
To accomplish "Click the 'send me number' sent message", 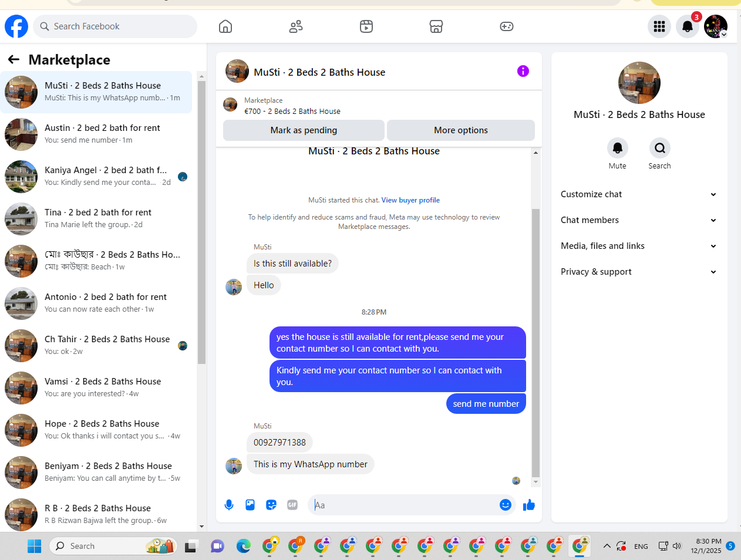I will pos(486,404).
